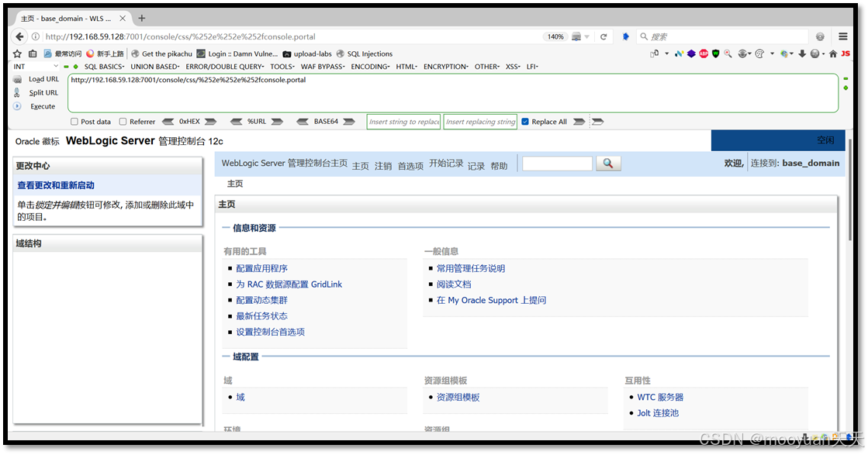Click the HackBar Split URL icon
The image size is (868, 455).
[17, 93]
